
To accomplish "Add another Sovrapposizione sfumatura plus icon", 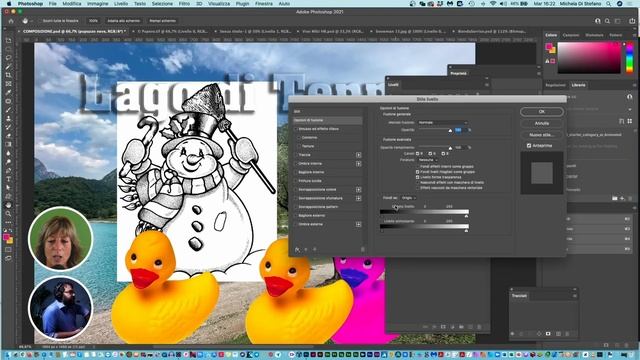I will 358,198.
